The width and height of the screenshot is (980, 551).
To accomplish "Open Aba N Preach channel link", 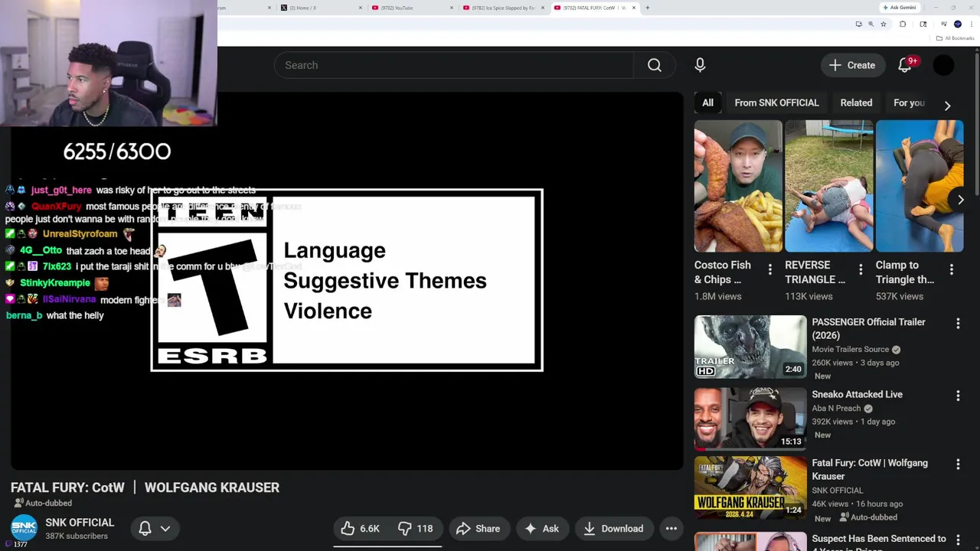I will coord(836,409).
